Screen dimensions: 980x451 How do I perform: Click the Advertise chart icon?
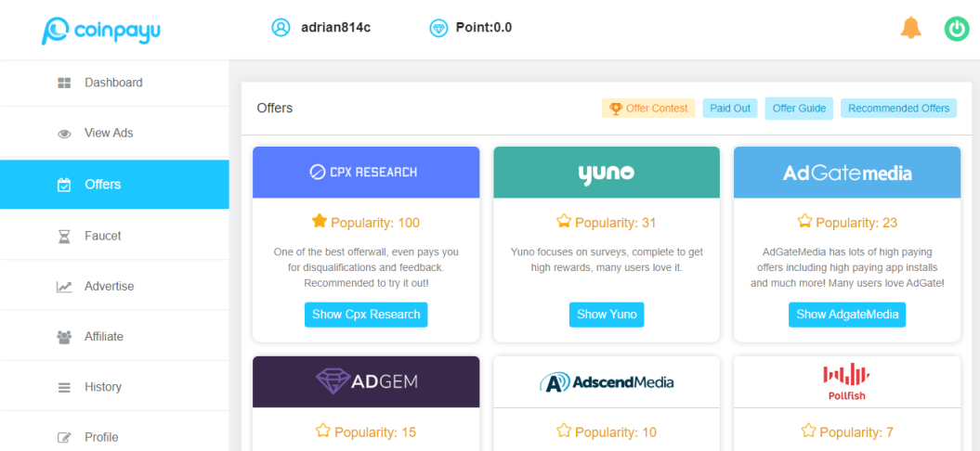tap(64, 287)
